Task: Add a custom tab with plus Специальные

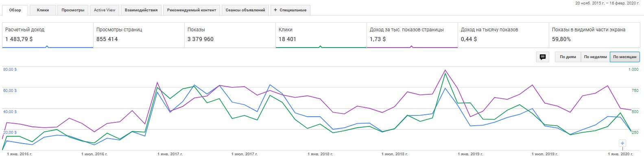Action: click(x=290, y=10)
